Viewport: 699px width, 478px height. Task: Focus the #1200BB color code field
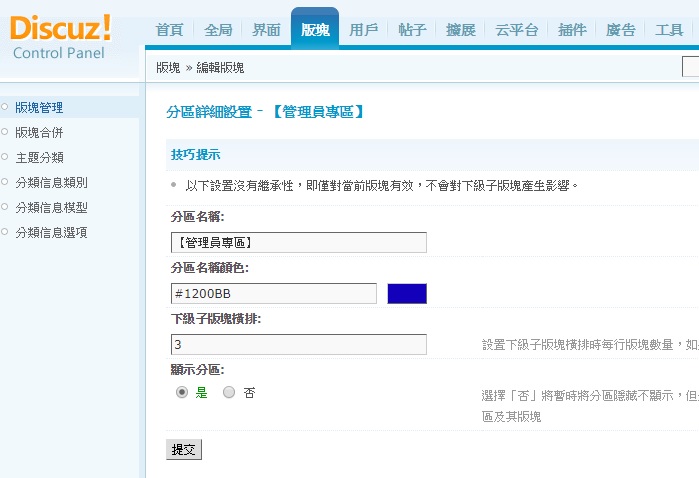pyautogui.click(x=274, y=293)
